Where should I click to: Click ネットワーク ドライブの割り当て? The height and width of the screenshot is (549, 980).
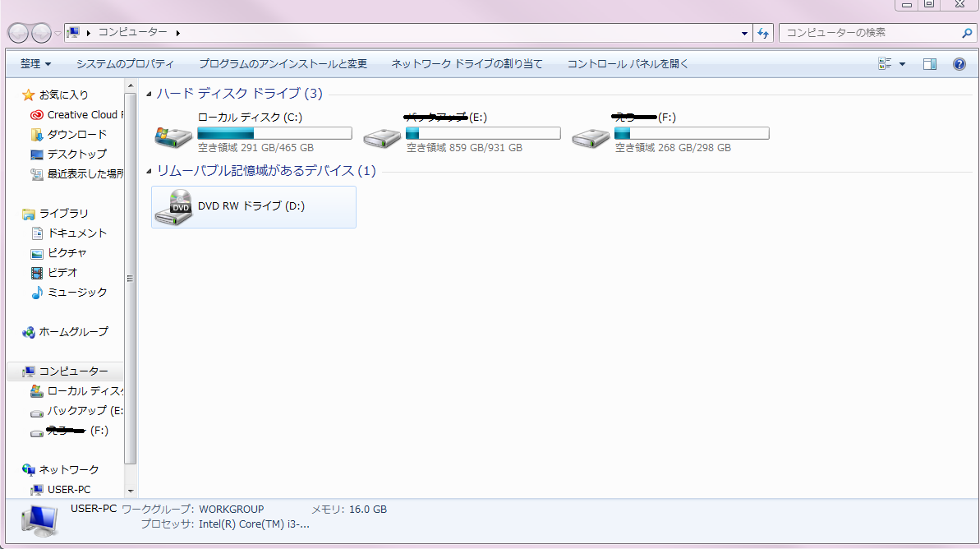pos(467,64)
